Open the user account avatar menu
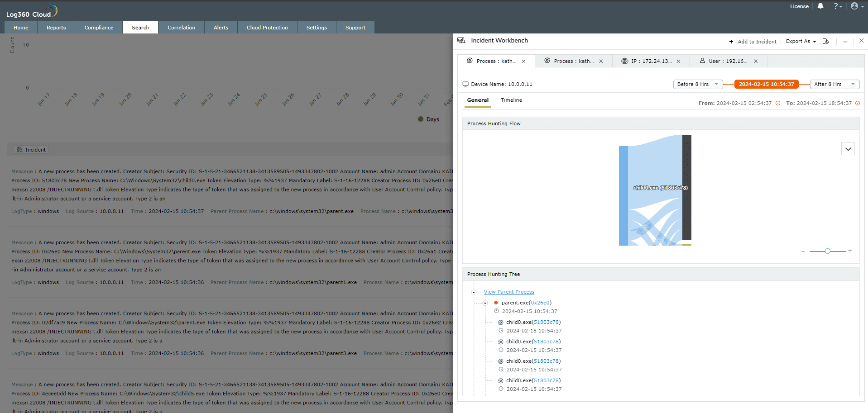Viewport: 868px width, 413px height. tap(857, 6)
